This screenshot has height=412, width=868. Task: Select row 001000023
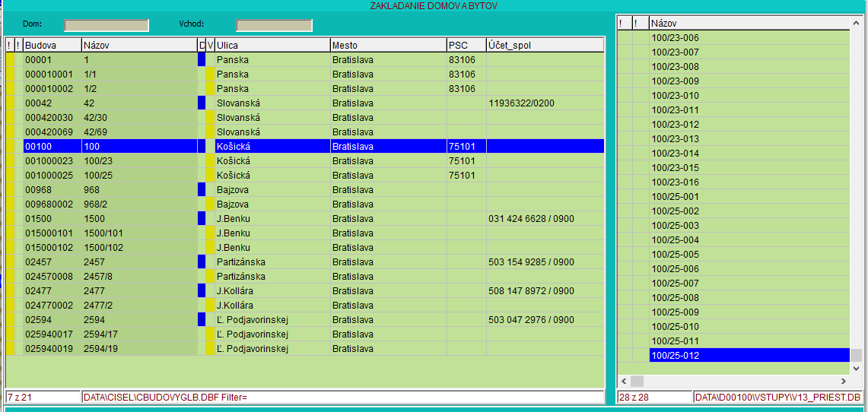(304, 161)
